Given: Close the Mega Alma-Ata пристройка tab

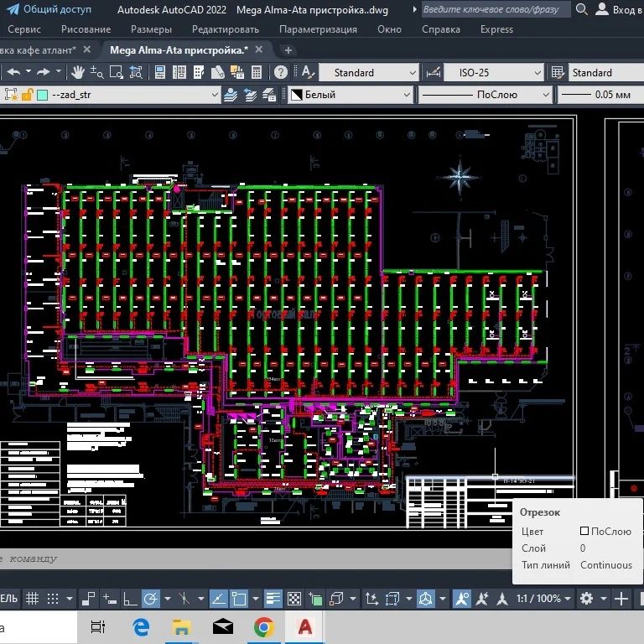Looking at the screenshot, I should pyautogui.click(x=259, y=49).
